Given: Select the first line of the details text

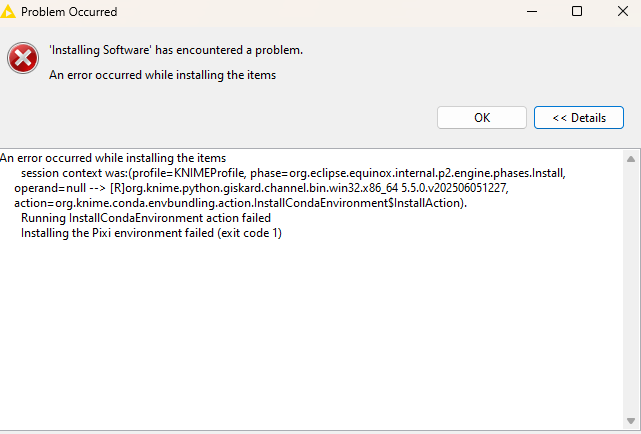Looking at the screenshot, I should (113, 158).
